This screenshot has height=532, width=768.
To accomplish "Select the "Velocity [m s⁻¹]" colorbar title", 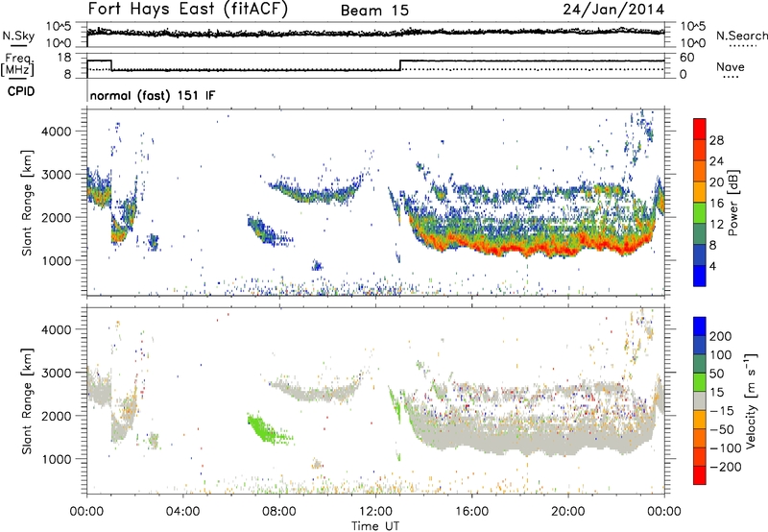I will point(751,400).
